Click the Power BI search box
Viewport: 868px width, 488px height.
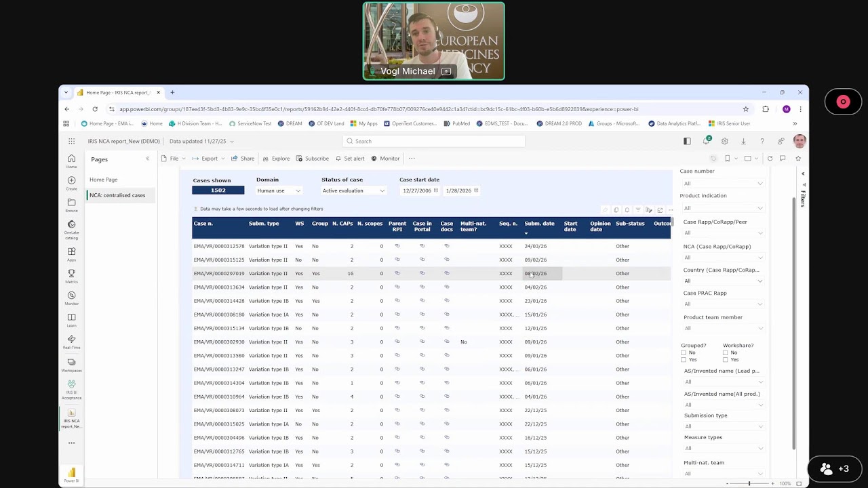pyautogui.click(x=433, y=141)
